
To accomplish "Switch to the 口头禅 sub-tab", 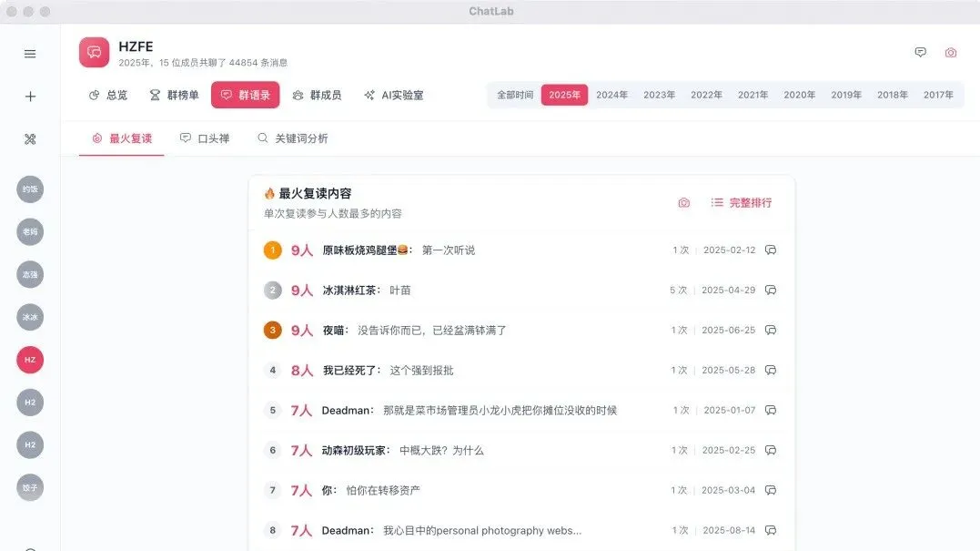I will coord(205,138).
